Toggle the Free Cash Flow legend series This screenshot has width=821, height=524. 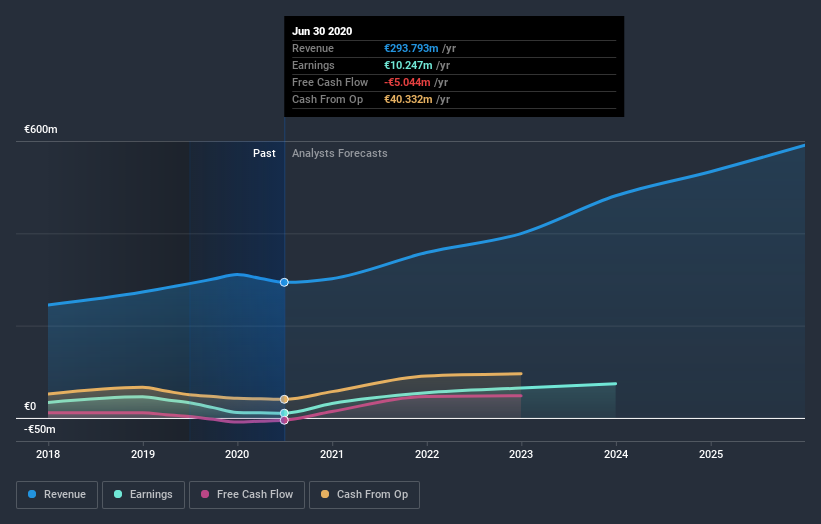(247, 495)
